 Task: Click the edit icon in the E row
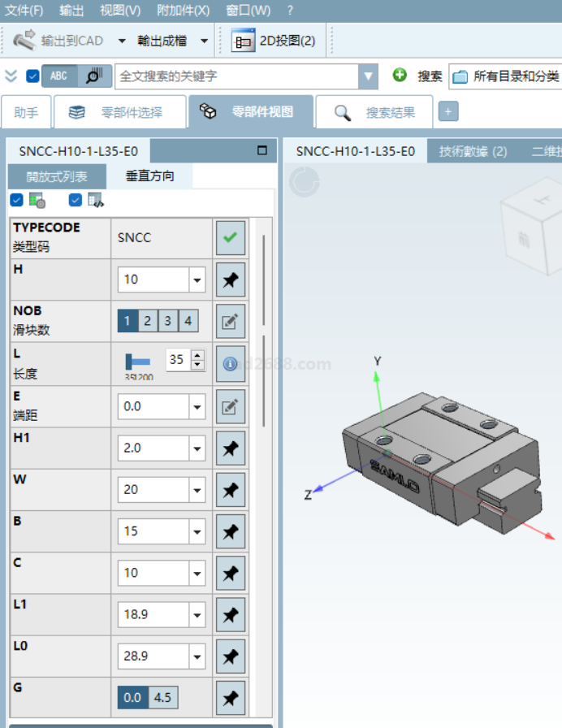(231, 406)
